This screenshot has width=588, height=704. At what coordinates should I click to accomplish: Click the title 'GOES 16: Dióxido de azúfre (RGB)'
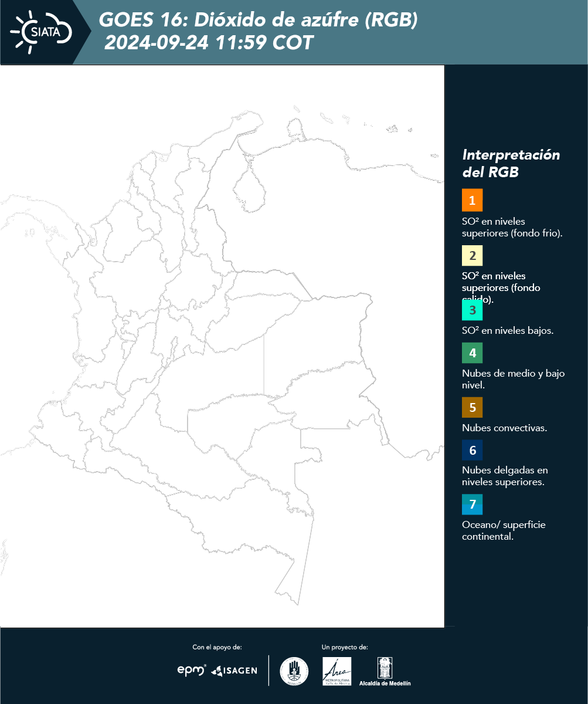(259, 20)
